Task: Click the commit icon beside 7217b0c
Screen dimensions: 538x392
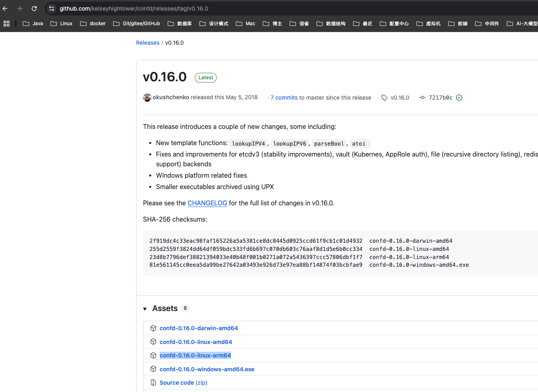Action: [423, 98]
